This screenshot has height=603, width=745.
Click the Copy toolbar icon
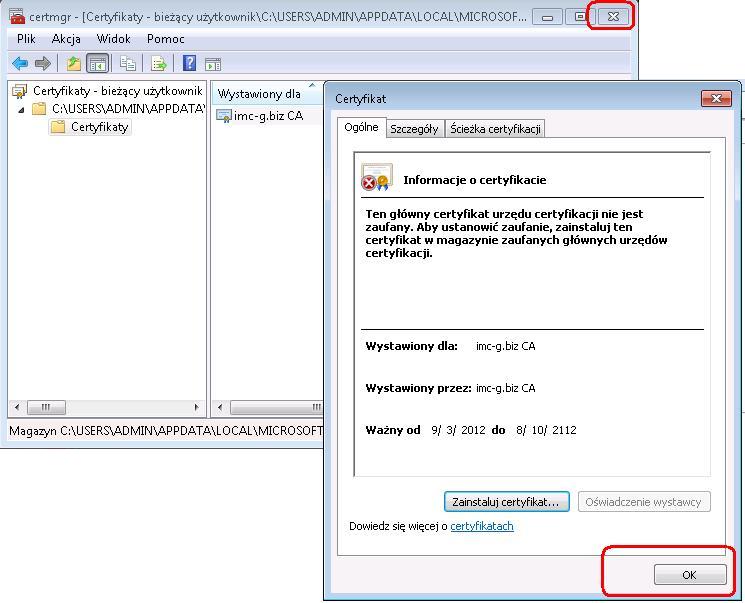coord(128,63)
